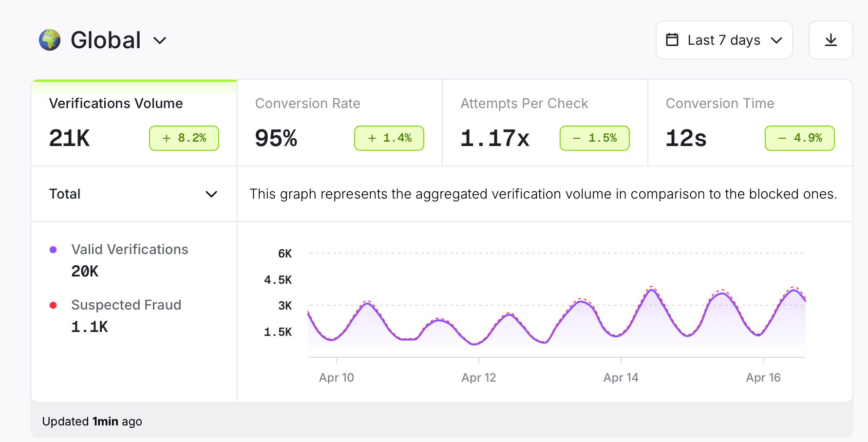The width and height of the screenshot is (868, 442).
Task: Toggle the Suspected Fraud series visibility
Action: coord(126,305)
